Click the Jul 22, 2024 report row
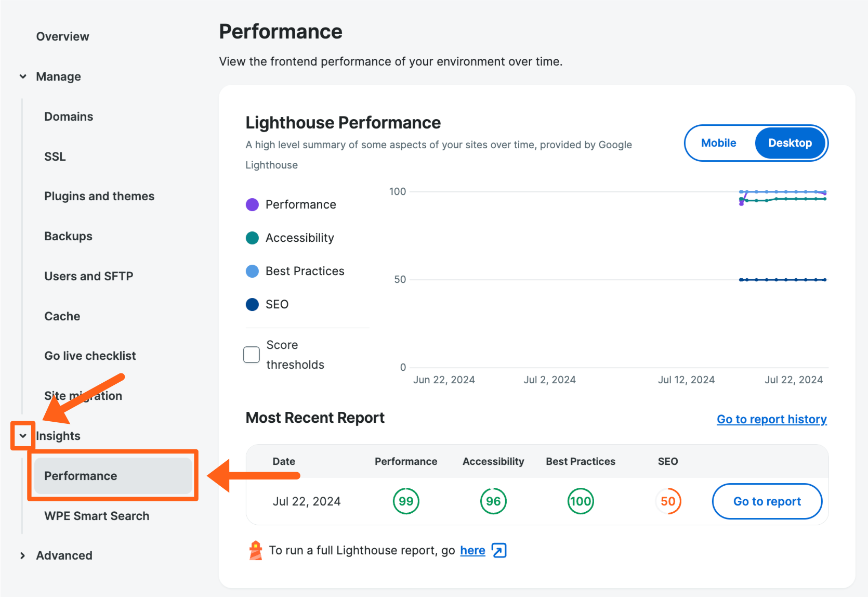868x597 pixels. coord(307,501)
